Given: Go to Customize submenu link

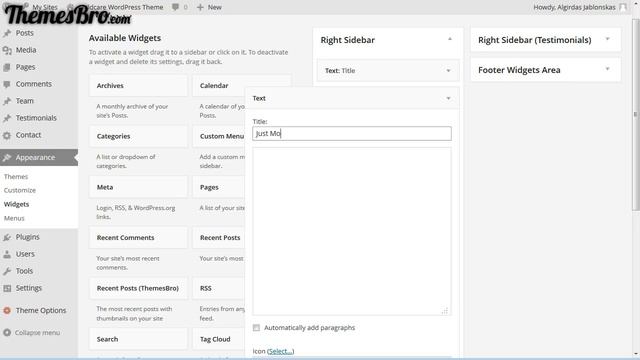Looking at the screenshot, I should pyautogui.click(x=20, y=191).
